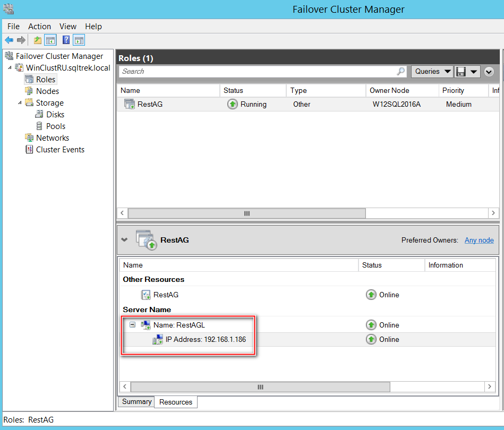
Task: Click the Back arrow toolbar icon
Action: pyautogui.click(x=9, y=40)
